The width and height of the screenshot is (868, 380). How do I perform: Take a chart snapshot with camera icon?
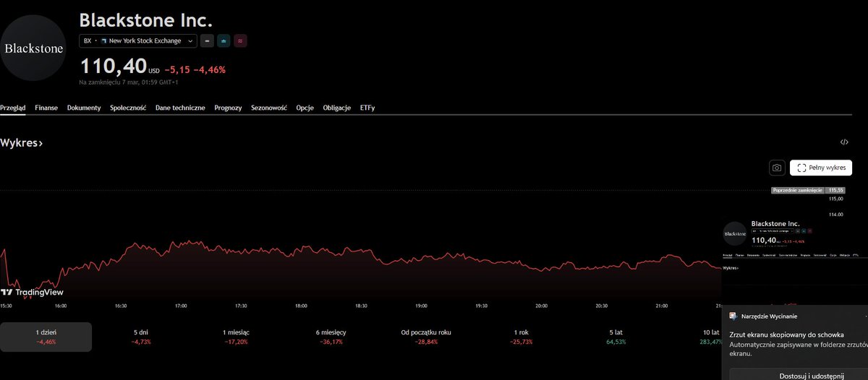click(x=777, y=168)
